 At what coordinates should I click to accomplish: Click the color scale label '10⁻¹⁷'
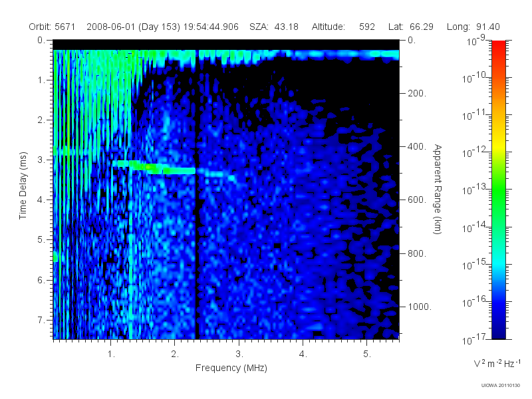click(474, 338)
